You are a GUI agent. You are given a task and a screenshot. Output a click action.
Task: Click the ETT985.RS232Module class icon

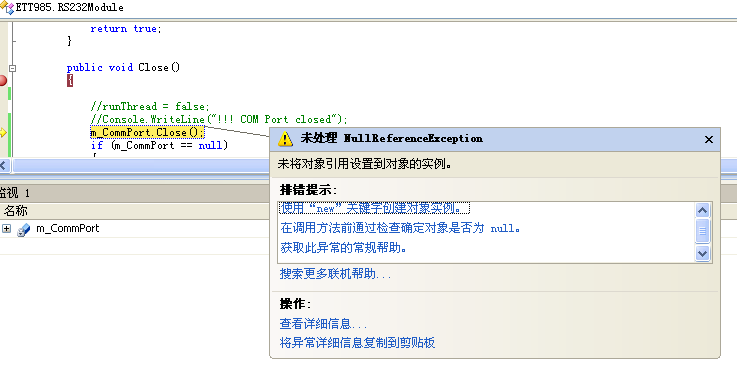point(8,8)
